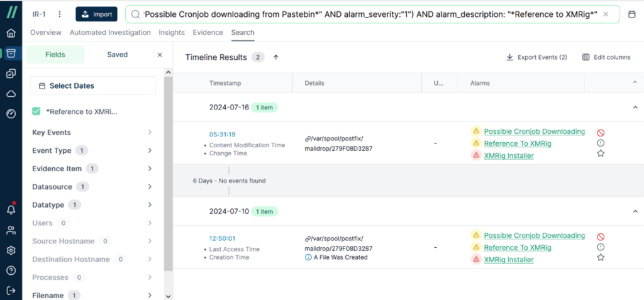644x300 pixels.
Task: Open the 12:50:01 timestamp link
Action: coord(222,238)
